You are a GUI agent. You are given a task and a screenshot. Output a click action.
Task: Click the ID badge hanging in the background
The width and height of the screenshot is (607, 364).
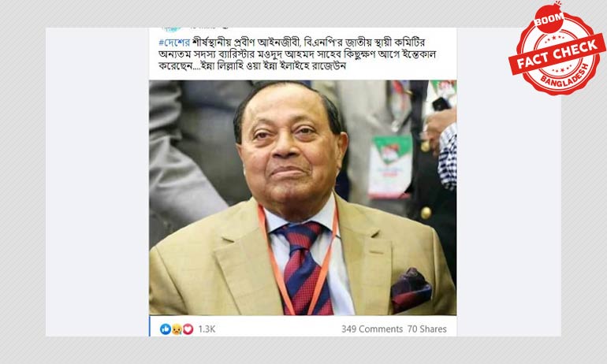click(390, 166)
